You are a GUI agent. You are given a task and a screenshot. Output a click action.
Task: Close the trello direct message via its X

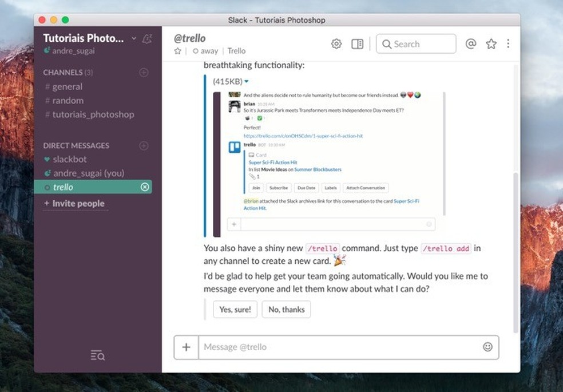(x=144, y=187)
